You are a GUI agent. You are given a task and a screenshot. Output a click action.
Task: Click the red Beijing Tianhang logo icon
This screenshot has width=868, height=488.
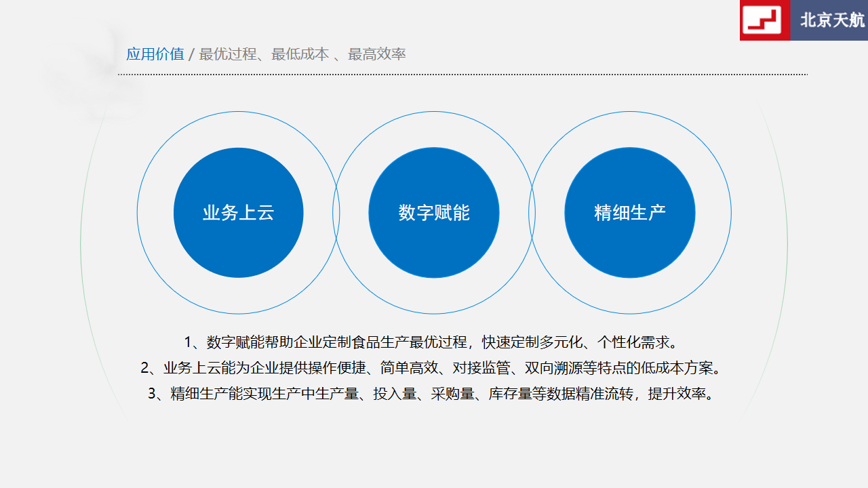point(765,20)
